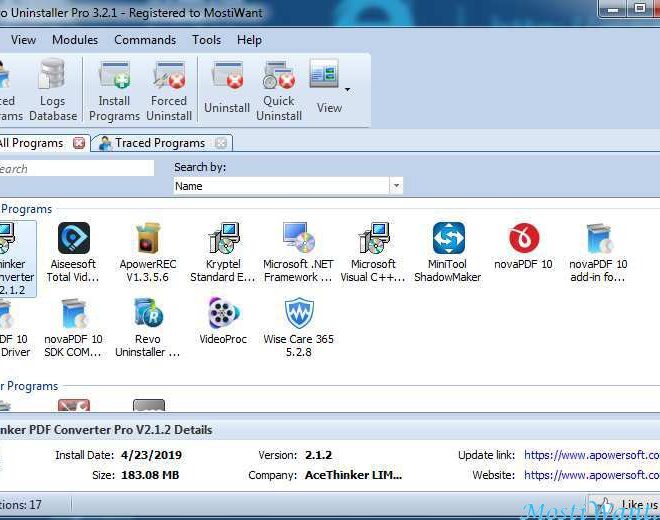Image resolution: width=660 pixels, height=520 pixels.
Task: Select the Wise Care 365 5.2.8 program
Action: 298,327
